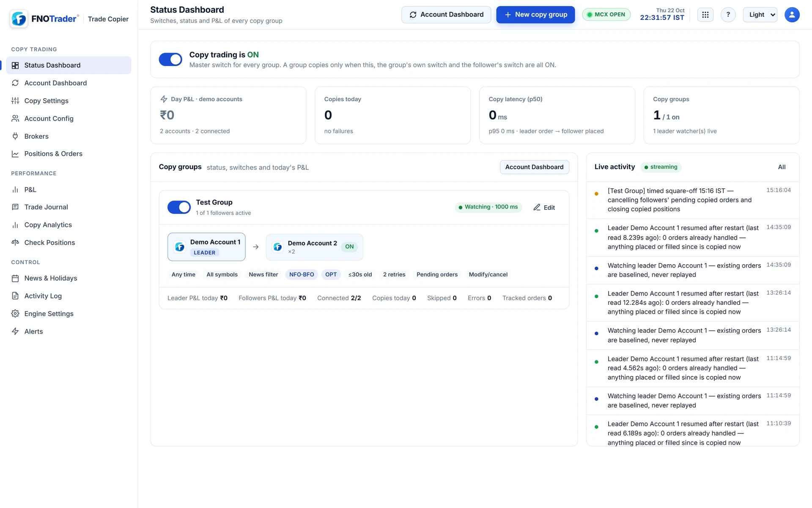The image size is (812, 508).
Task: Click the MCX OPEN status badge
Action: pos(606,15)
